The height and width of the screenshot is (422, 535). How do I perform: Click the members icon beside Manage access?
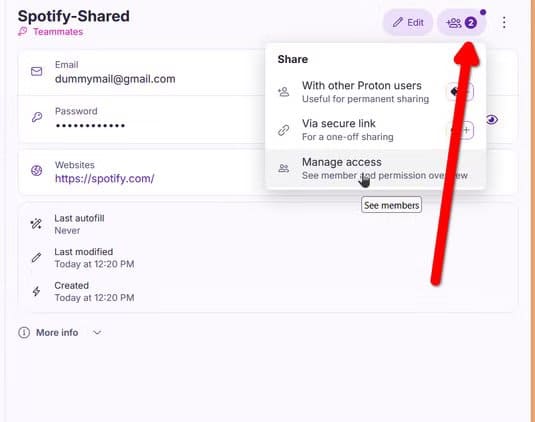coord(284,168)
